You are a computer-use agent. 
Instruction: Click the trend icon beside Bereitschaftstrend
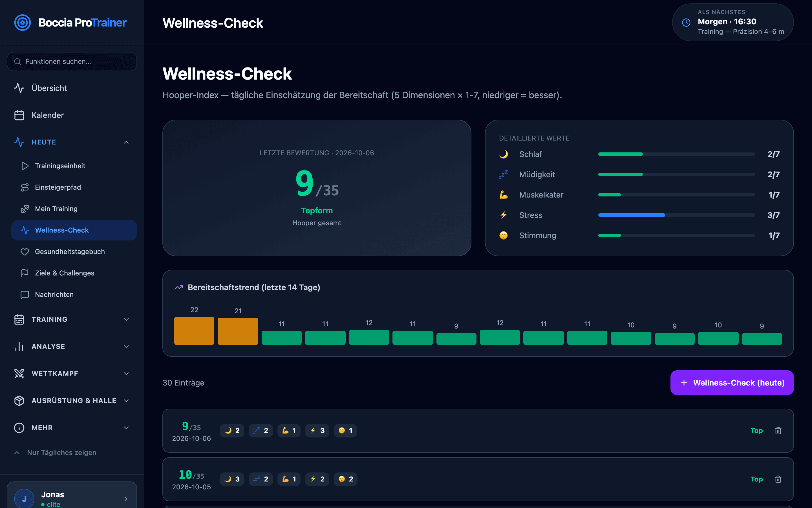pyautogui.click(x=179, y=287)
